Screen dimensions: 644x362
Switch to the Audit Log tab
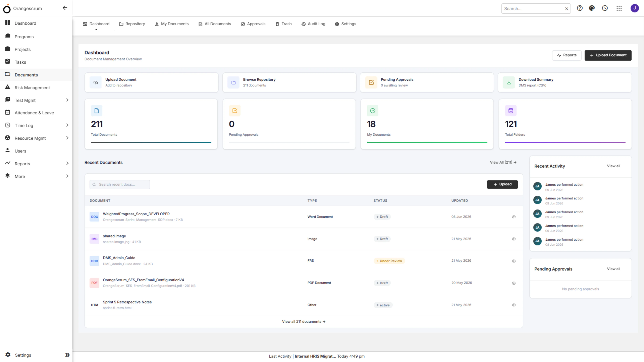coord(313,24)
